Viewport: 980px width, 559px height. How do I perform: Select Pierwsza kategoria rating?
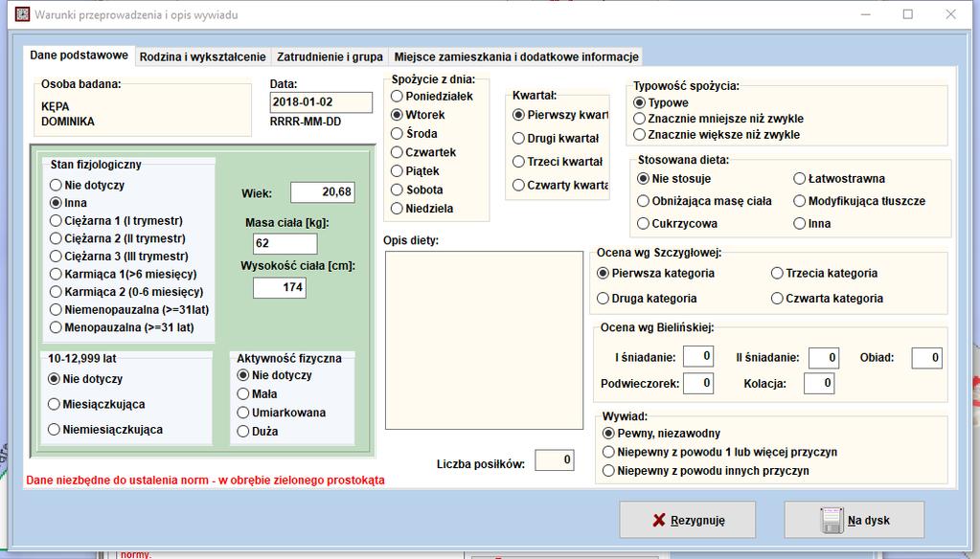click(655, 273)
